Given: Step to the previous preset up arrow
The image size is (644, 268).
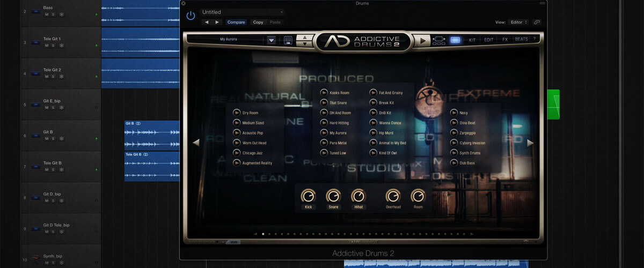Looking at the screenshot, I should click(x=305, y=37).
